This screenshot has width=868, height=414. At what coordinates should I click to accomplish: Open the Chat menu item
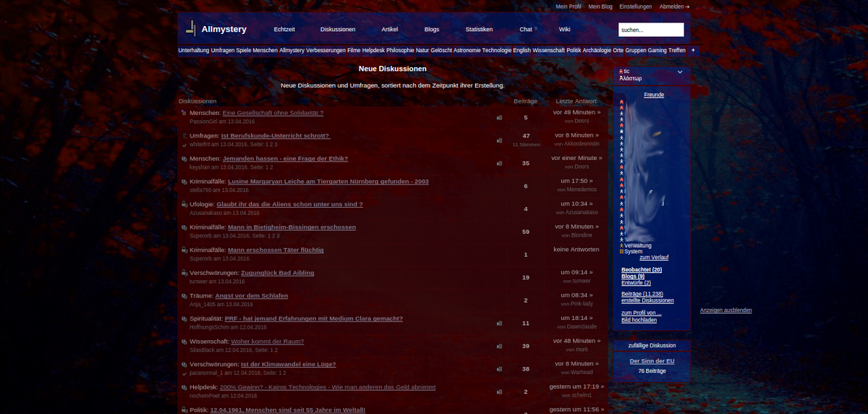click(526, 30)
